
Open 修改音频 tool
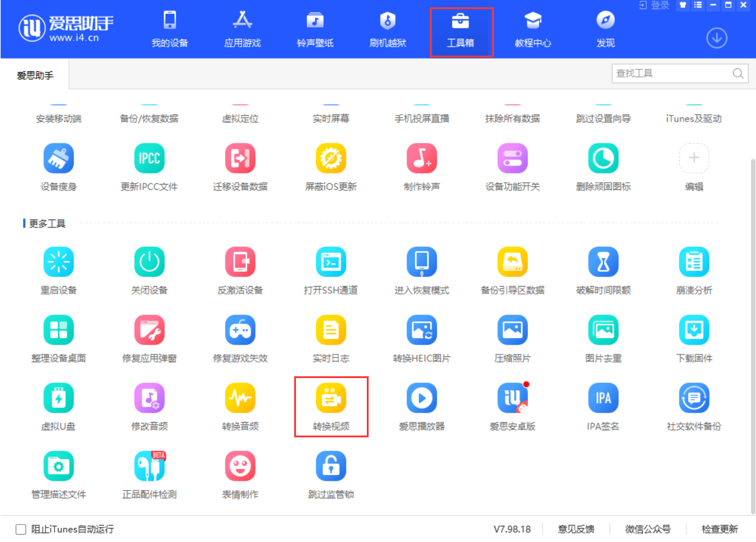150,398
